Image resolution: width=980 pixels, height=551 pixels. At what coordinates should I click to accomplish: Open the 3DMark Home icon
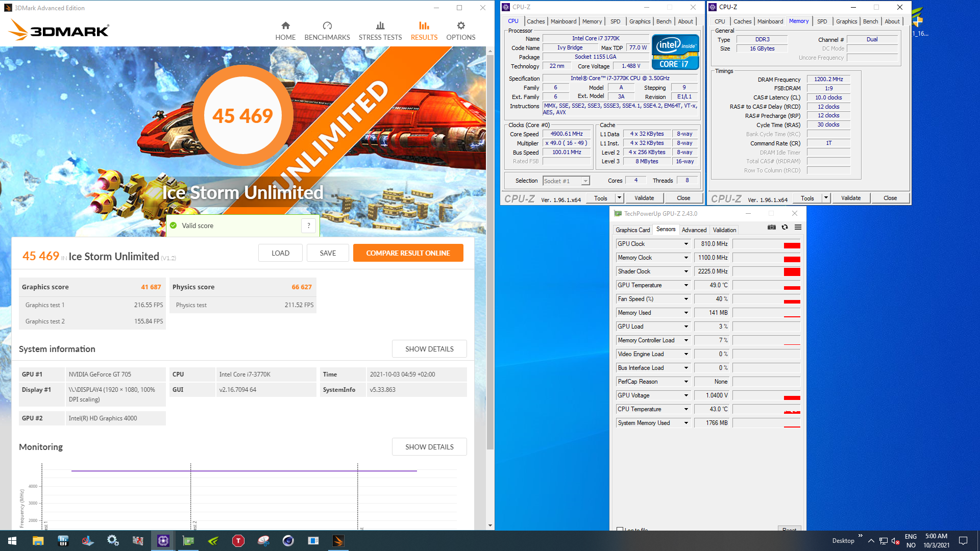pos(285,26)
